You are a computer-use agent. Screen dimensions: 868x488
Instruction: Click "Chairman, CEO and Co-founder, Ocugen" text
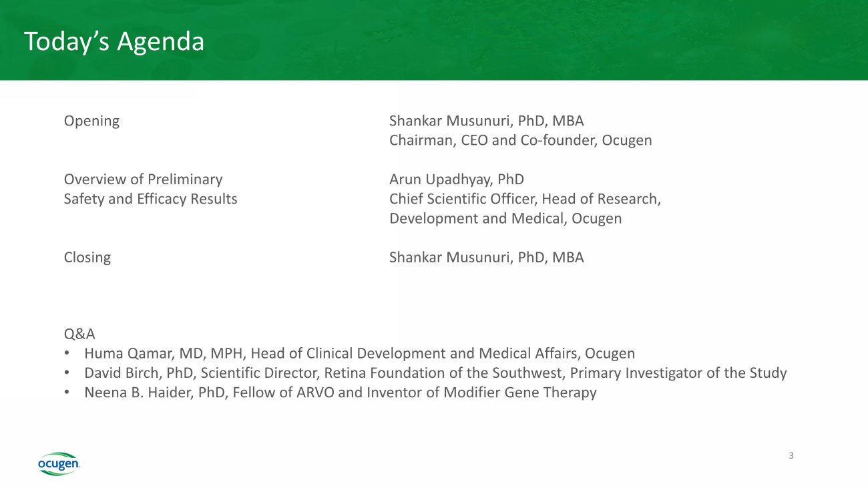(x=520, y=140)
